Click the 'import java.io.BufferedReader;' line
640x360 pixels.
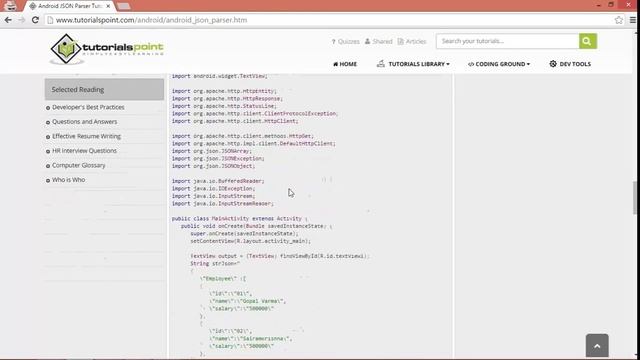[218, 181]
